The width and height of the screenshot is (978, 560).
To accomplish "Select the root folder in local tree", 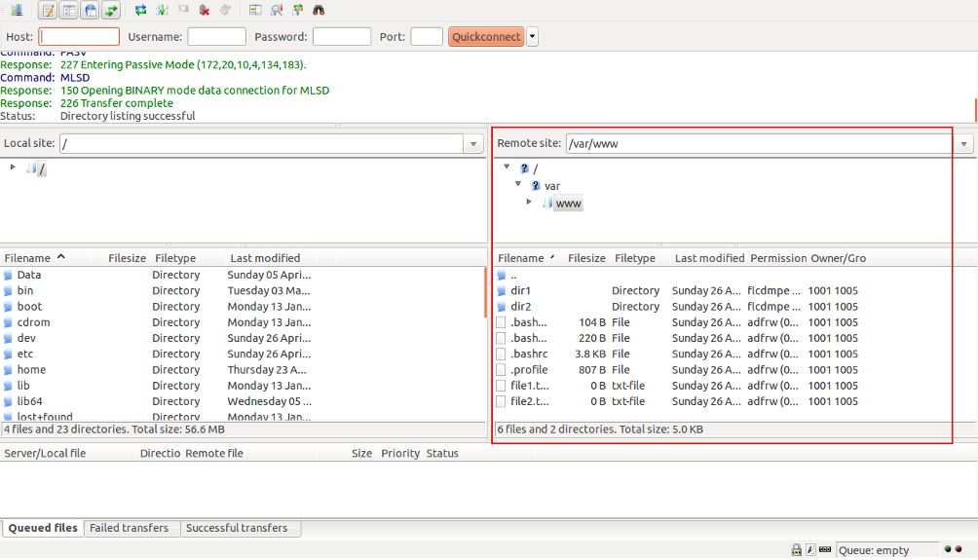I will tap(42, 168).
